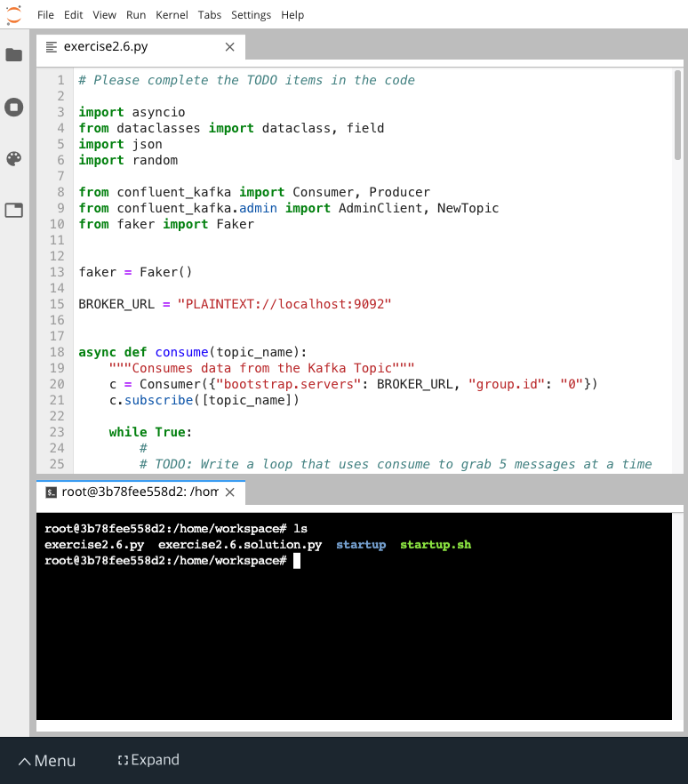
Task: Click the TODO comment on line 25
Action: 396,464
